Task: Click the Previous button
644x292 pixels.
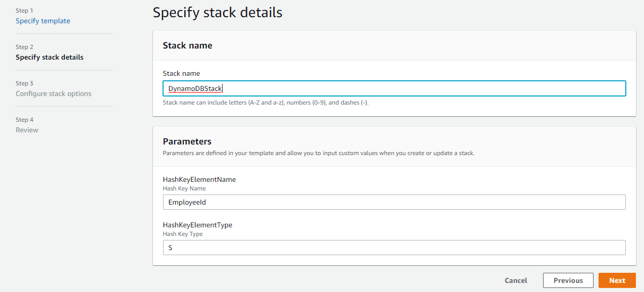Action: [x=568, y=280]
